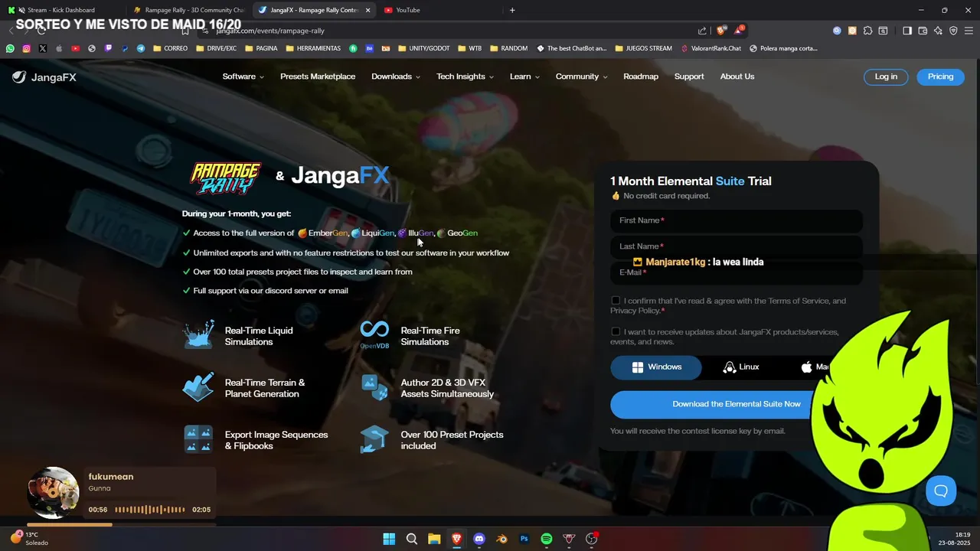Click the EmberGen product link
Viewport: 980px width, 551px height.
[322, 233]
